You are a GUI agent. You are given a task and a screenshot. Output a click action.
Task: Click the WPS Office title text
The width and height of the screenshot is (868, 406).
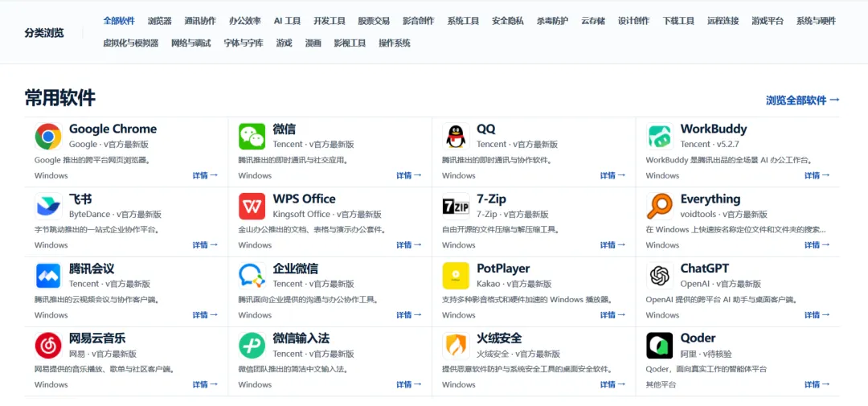click(x=304, y=199)
